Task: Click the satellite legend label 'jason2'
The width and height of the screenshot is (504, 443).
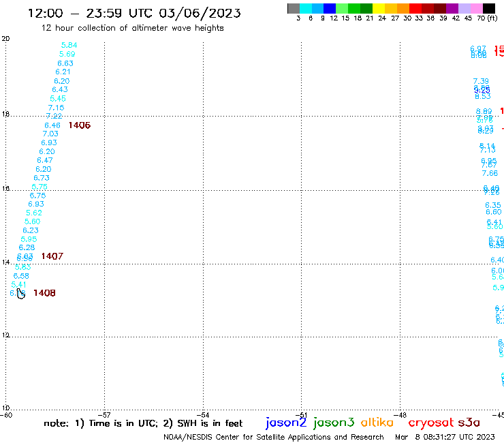Action: [x=286, y=423]
